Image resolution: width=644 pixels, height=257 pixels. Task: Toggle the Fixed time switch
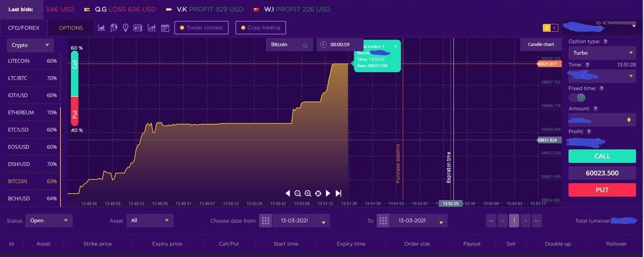click(577, 98)
